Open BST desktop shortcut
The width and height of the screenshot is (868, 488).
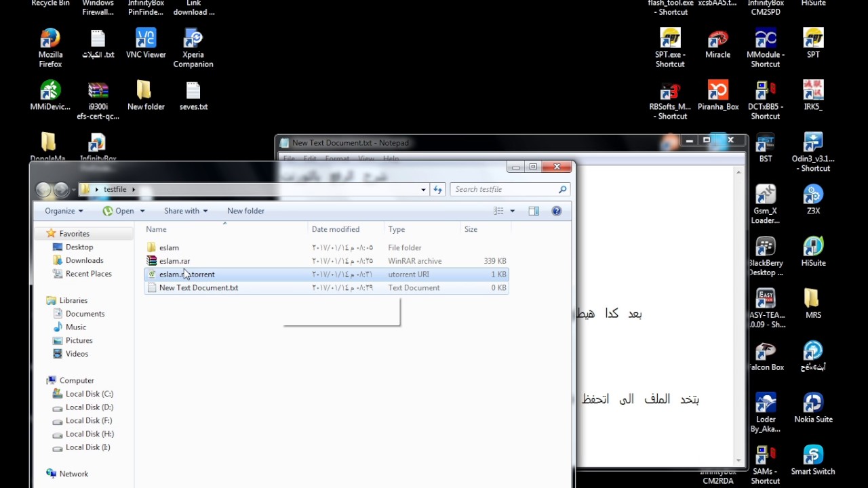[x=766, y=148]
